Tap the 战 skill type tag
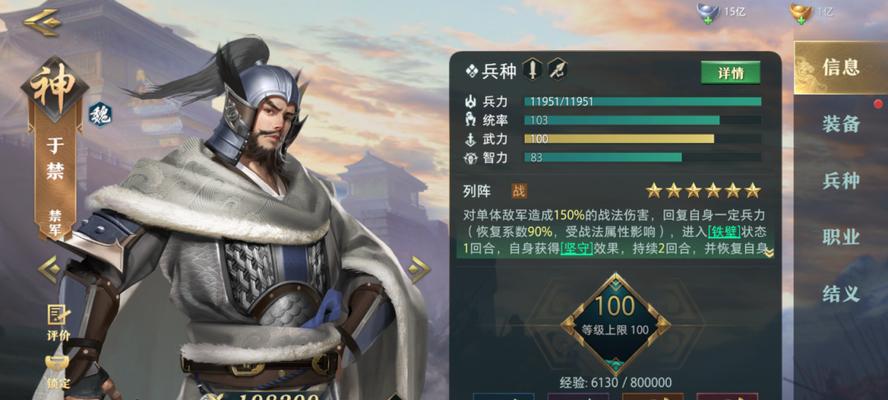 (519, 190)
